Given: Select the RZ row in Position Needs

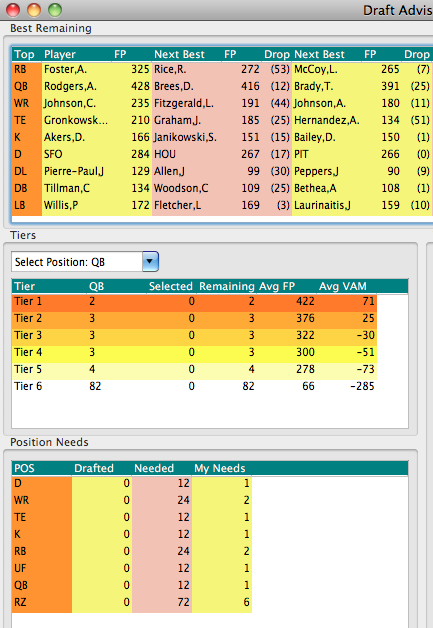Looking at the screenshot, I should [x=132, y=602].
